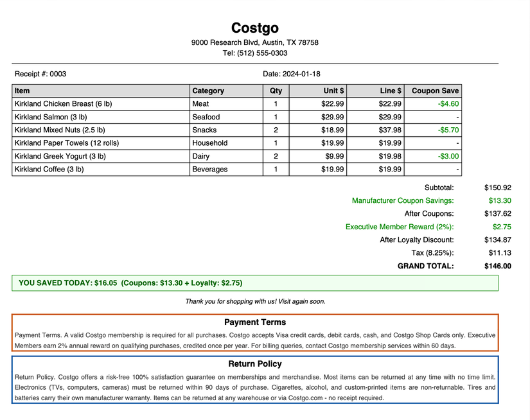Click the subtotal amount $150.92
Image resolution: width=530 pixels, height=420 pixels.
point(497,188)
